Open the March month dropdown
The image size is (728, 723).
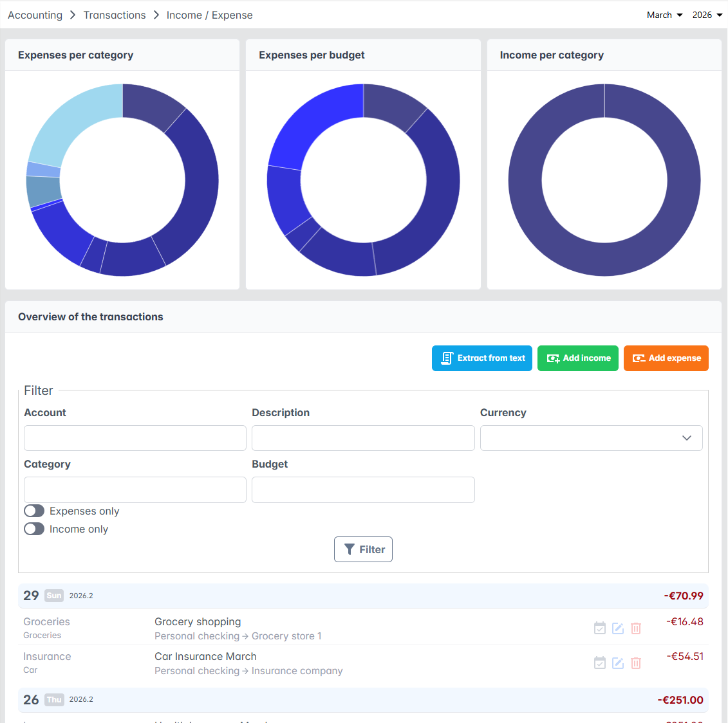[x=664, y=15]
